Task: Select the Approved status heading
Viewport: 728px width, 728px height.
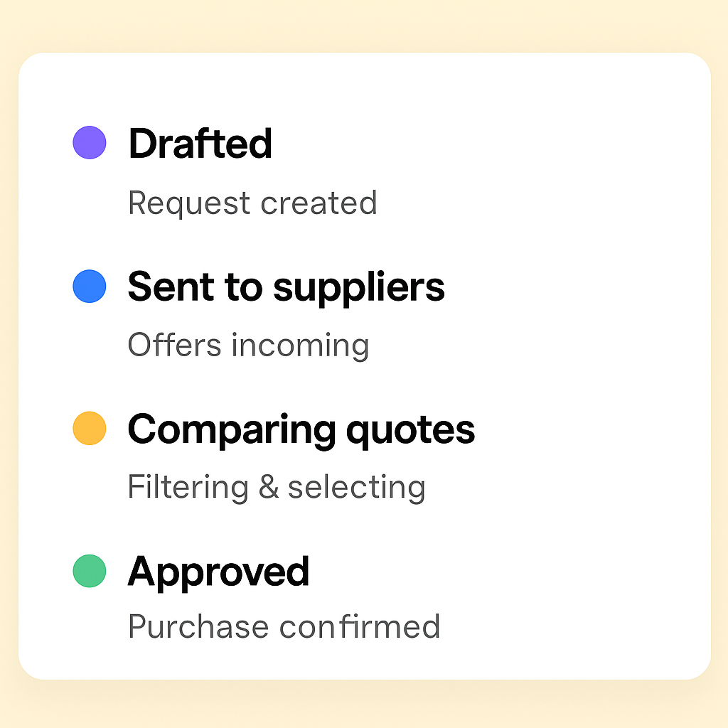Action: click(218, 572)
